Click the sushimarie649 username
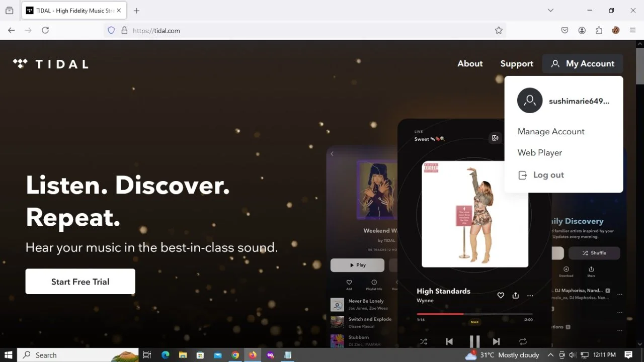Image resolution: width=644 pixels, height=362 pixels. (x=579, y=101)
